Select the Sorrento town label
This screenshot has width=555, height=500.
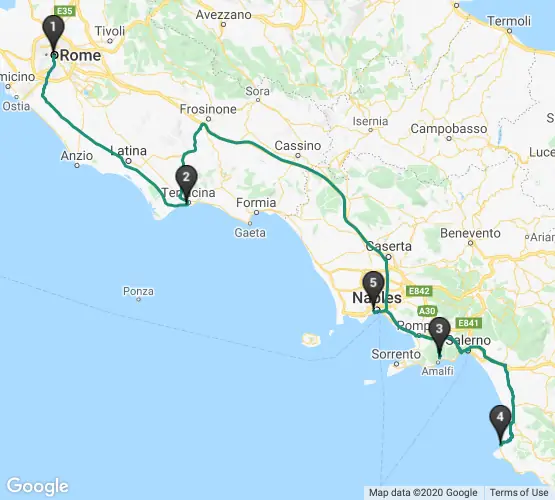point(396,354)
